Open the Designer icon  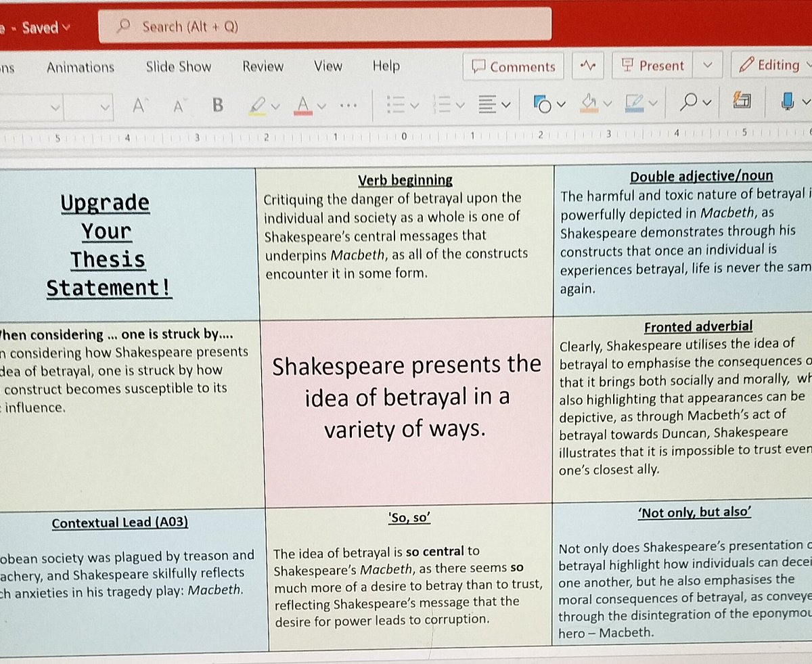tap(742, 102)
